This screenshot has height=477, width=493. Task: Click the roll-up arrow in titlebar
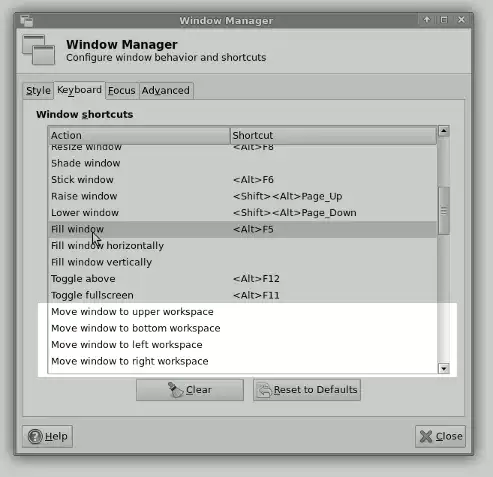[427, 20]
